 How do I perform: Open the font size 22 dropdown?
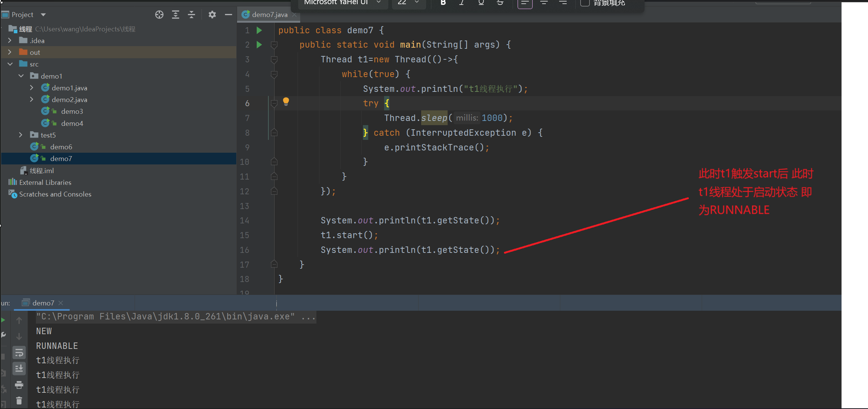(x=417, y=3)
